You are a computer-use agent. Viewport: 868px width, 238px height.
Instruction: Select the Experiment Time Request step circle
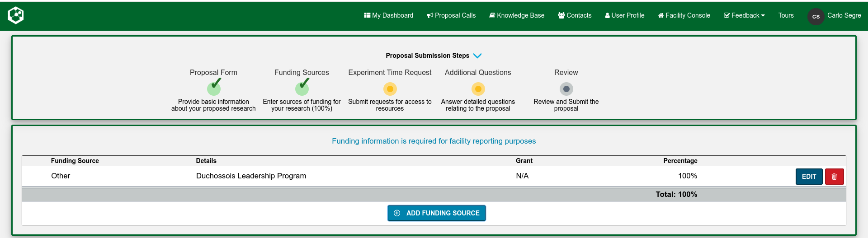pos(390,89)
